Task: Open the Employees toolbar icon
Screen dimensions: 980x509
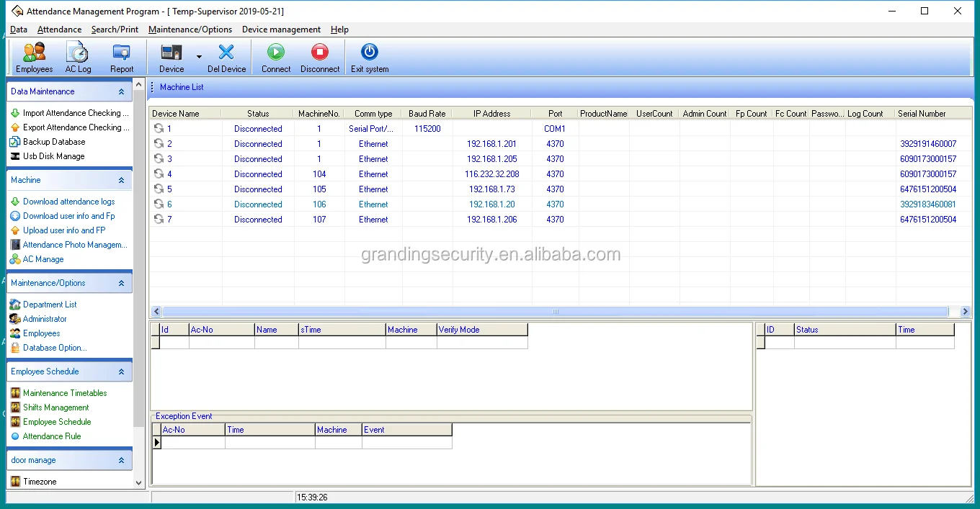Action: tap(34, 53)
